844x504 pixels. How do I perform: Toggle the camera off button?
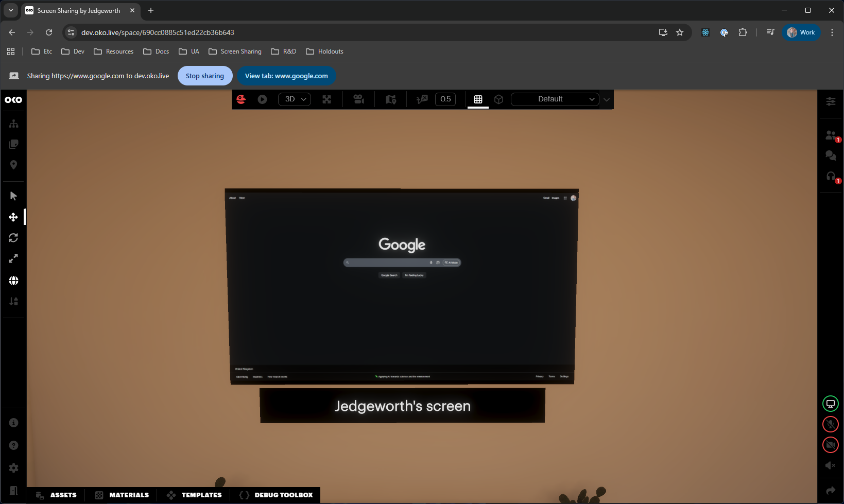click(830, 445)
